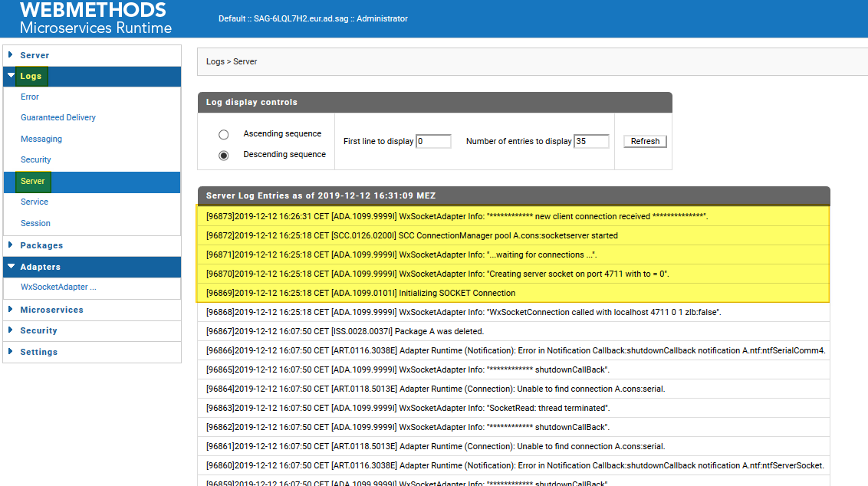Open the Packages menu heading
The width and height of the screenshot is (868, 486).
[x=41, y=245]
